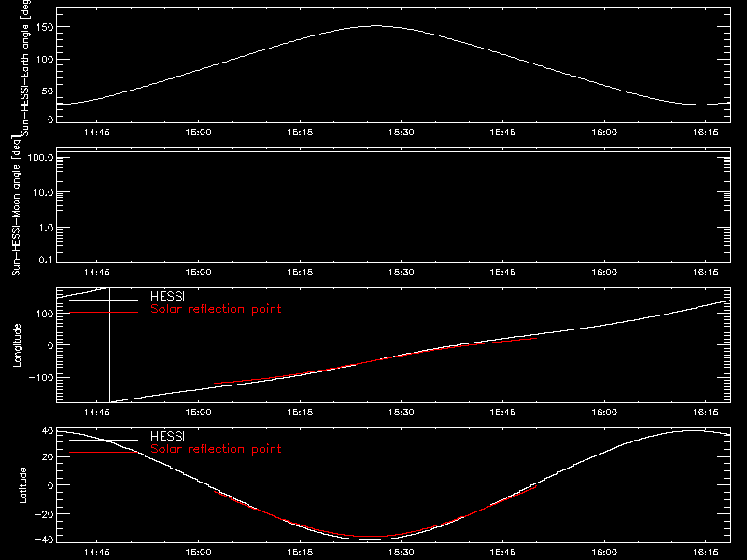Click the Latitude axis title

pyautogui.click(x=22, y=485)
